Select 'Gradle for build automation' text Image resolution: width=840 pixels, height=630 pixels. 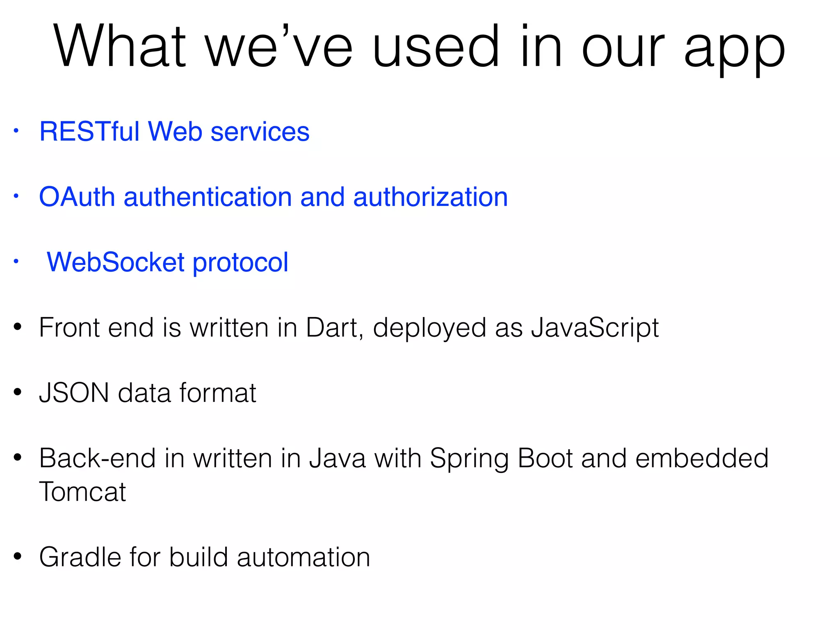point(205,557)
